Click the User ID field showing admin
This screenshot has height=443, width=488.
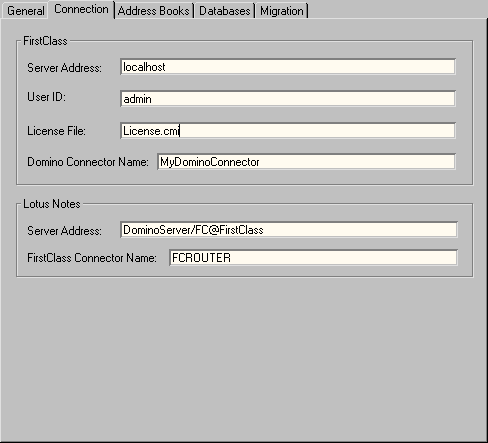pos(288,99)
